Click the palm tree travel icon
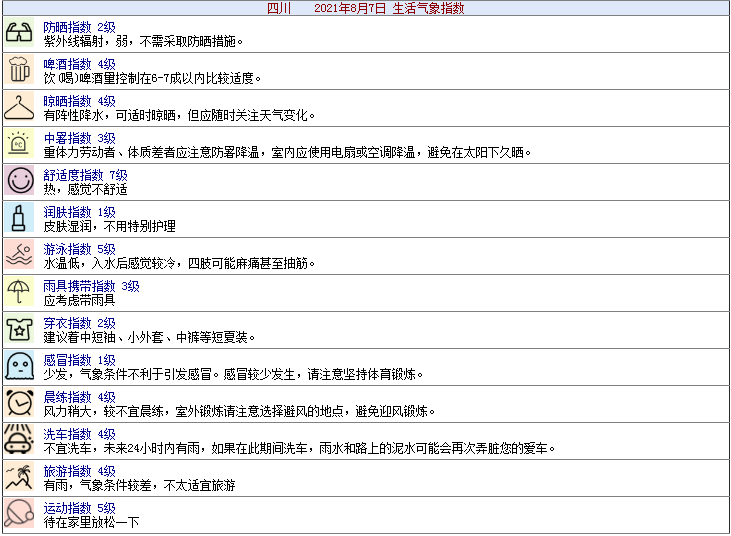This screenshot has height=536, width=731. 20,477
